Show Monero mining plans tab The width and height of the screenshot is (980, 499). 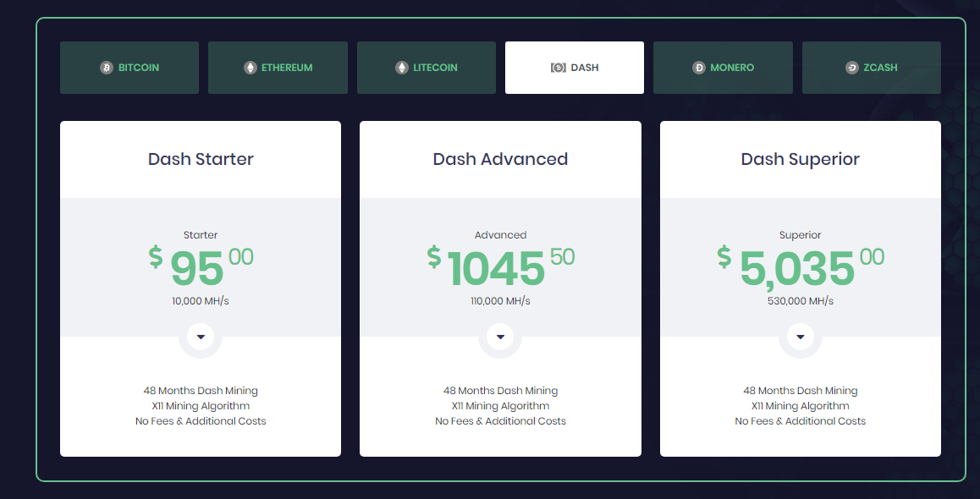tap(723, 68)
